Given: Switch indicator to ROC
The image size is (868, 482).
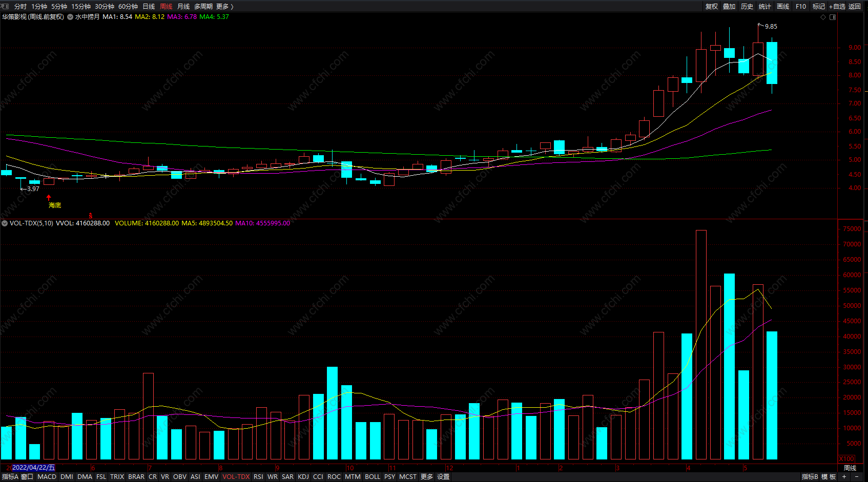Looking at the screenshot, I should tap(334, 477).
